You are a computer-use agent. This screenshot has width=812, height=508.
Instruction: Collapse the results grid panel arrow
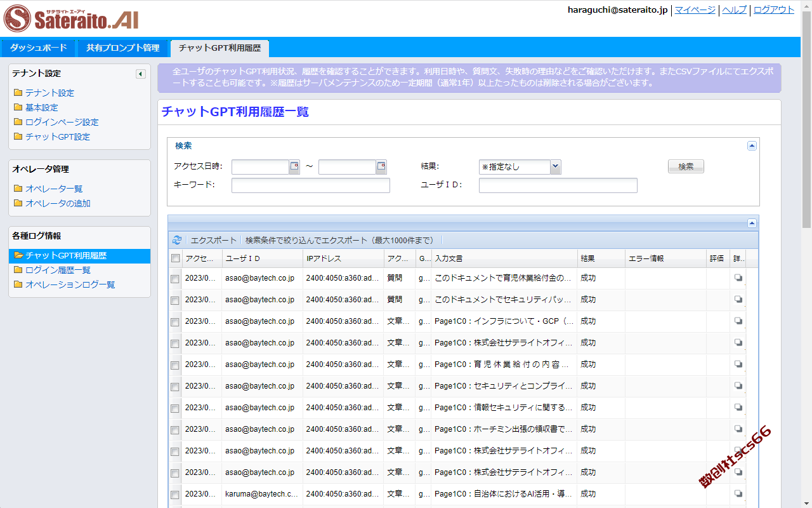(x=752, y=223)
